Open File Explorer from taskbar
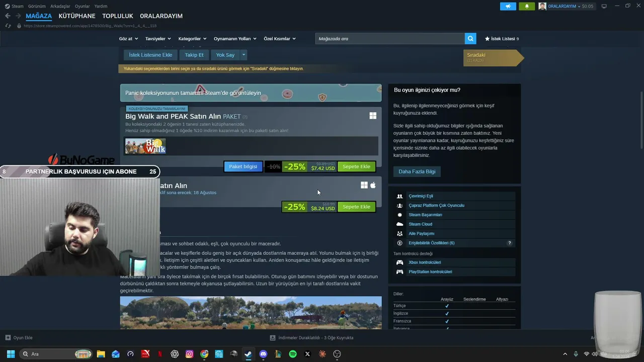Image resolution: width=644 pixels, height=362 pixels. click(x=101, y=354)
